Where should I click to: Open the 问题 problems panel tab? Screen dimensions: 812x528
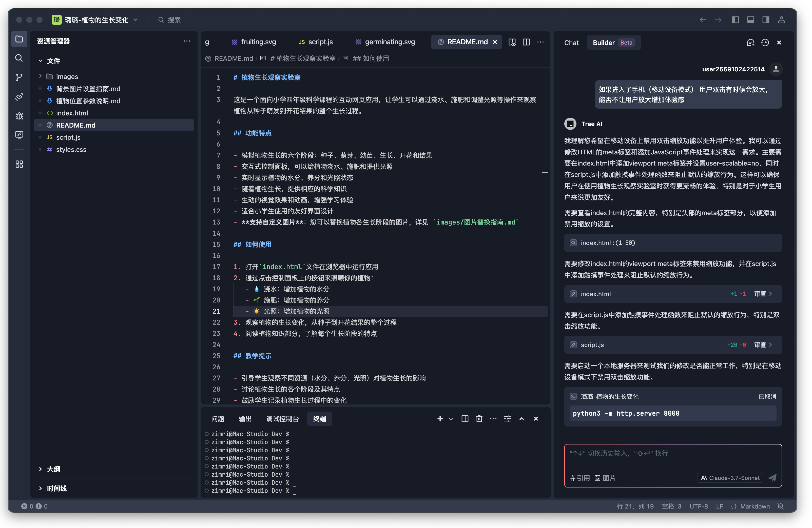pyautogui.click(x=218, y=419)
